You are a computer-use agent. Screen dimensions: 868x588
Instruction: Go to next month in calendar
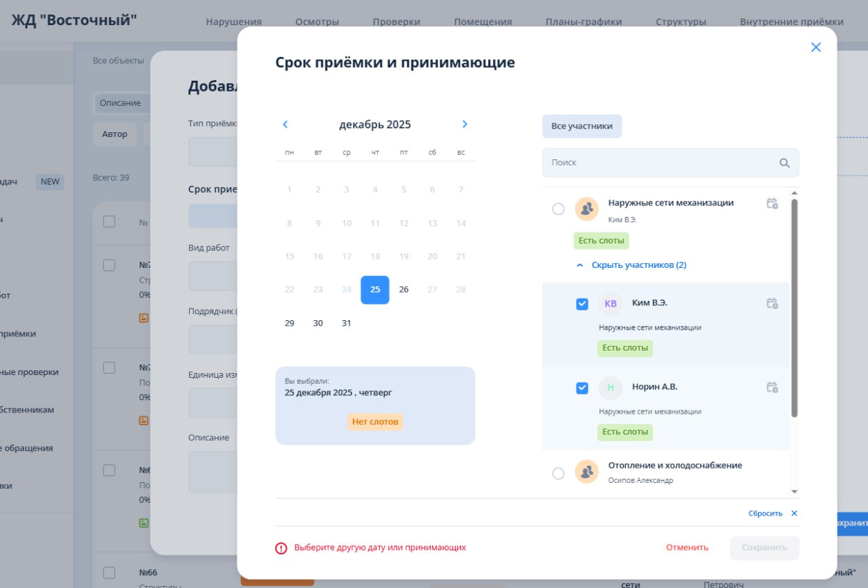465,124
